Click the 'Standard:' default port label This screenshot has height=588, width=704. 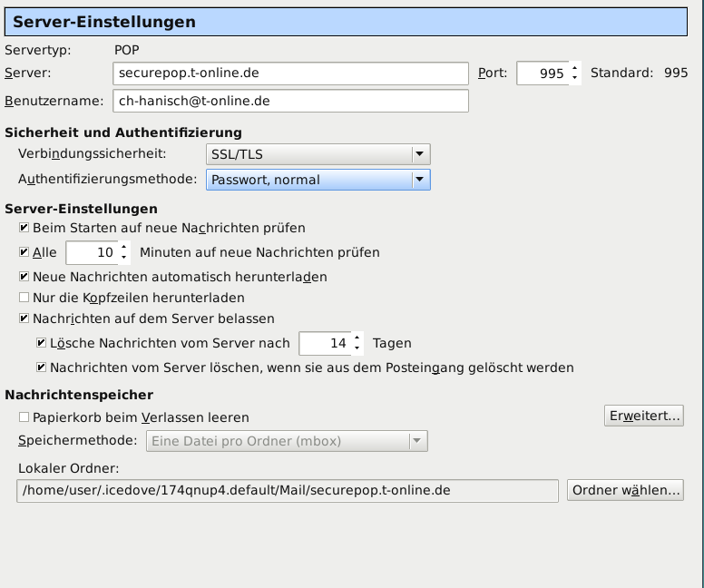(x=621, y=73)
